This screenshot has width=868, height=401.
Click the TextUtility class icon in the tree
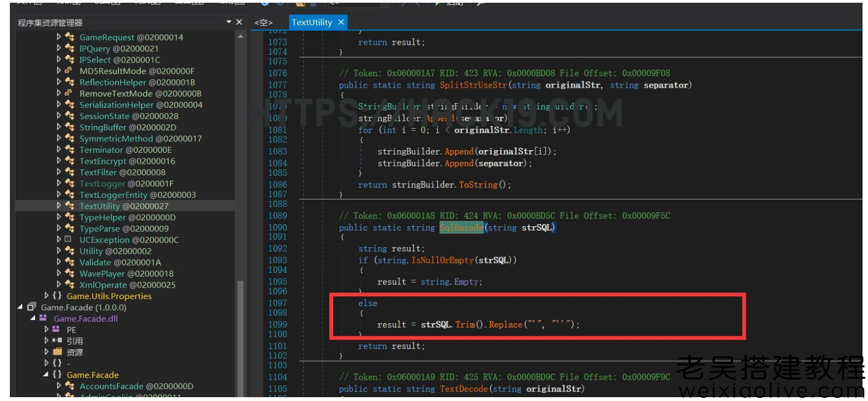click(x=70, y=206)
